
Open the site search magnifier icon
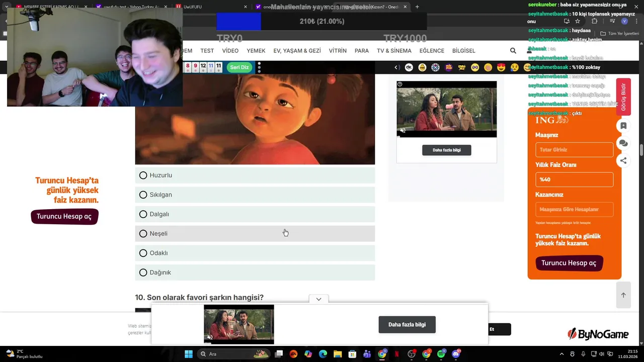[513, 51]
